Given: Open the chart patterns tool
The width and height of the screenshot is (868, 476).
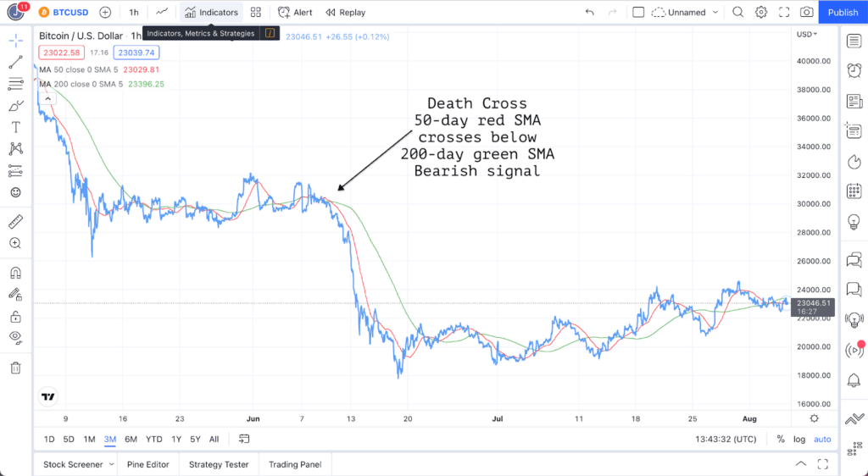Looking at the screenshot, I should pos(15,149).
